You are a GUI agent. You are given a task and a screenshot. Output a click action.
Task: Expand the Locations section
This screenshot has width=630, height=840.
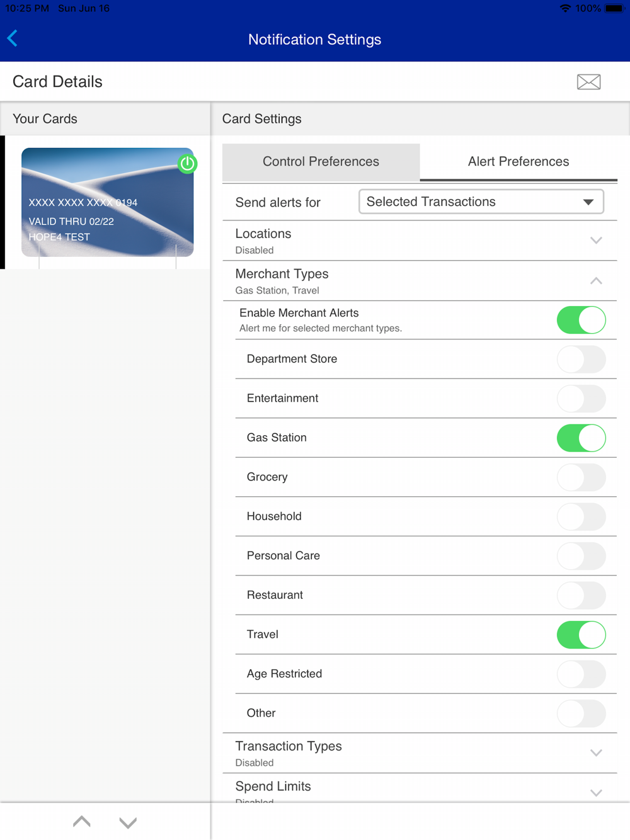[420, 241]
